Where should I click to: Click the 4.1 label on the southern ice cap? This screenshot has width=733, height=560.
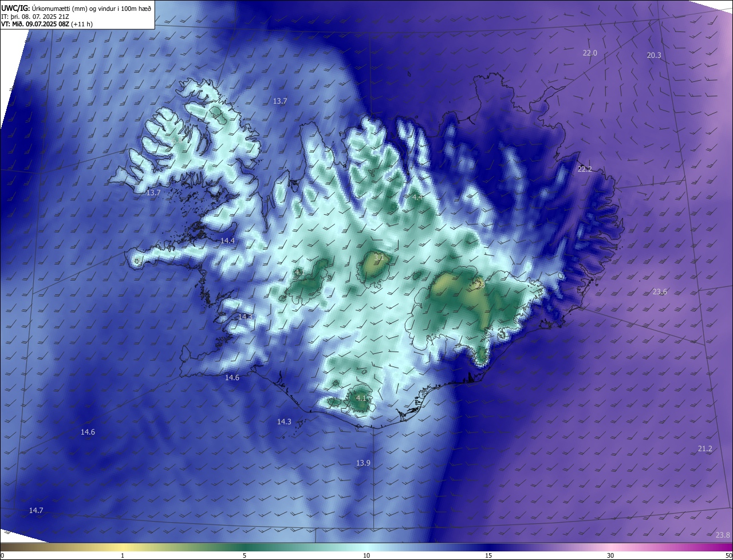[x=361, y=397]
